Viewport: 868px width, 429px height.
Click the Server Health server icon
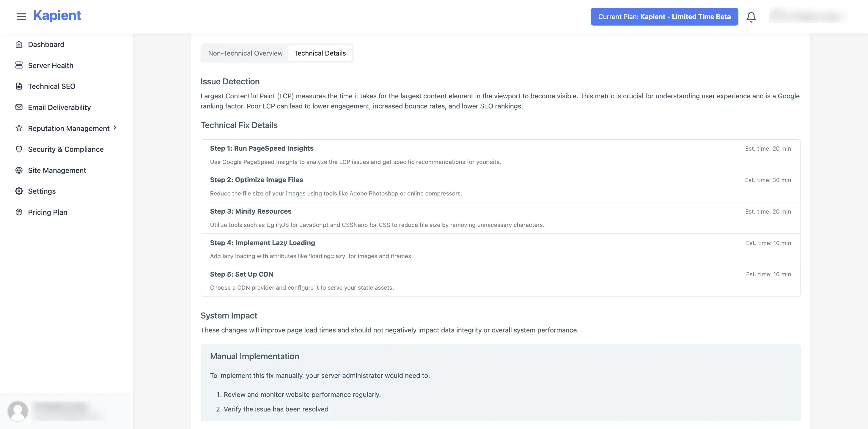click(x=19, y=65)
